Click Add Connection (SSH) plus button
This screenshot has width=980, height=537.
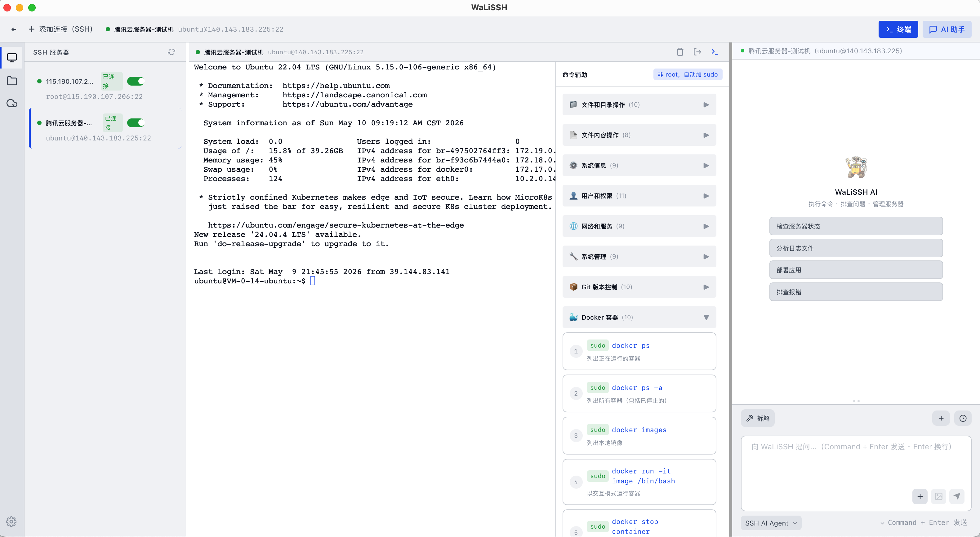pyautogui.click(x=60, y=29)
